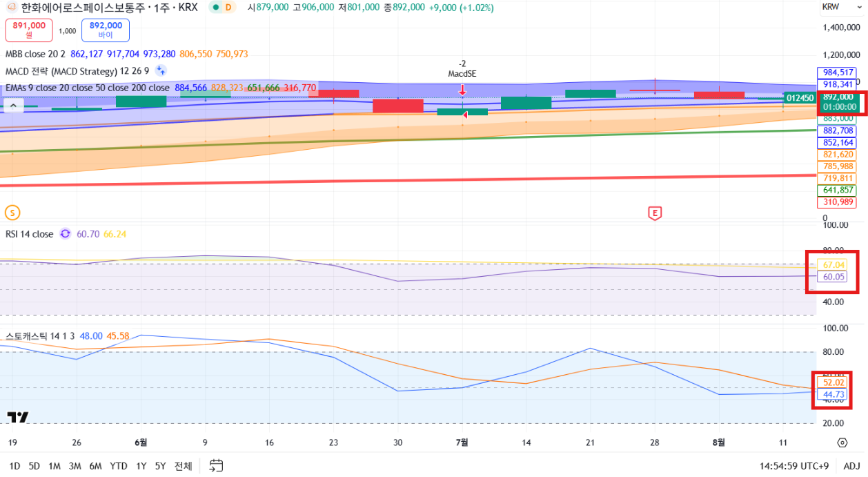Click the orange D data badge
868x477 pixels.
pyautogui.click(x=229, y=7)
